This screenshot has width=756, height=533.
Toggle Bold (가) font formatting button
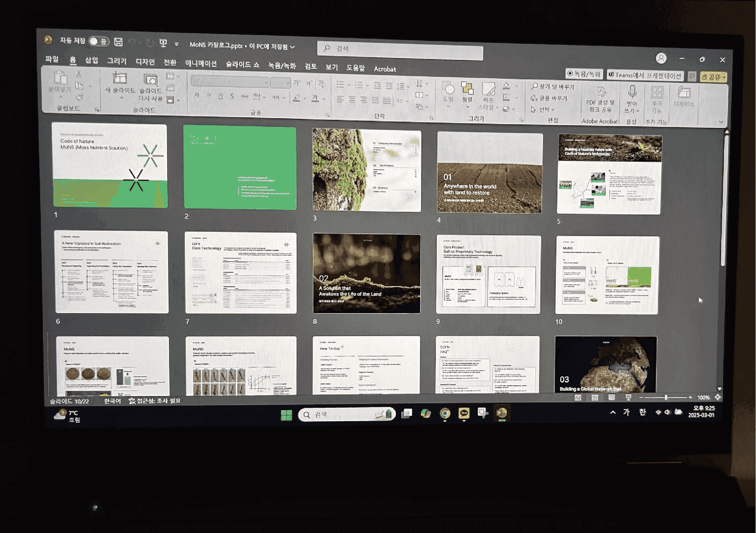click(197, 95)
